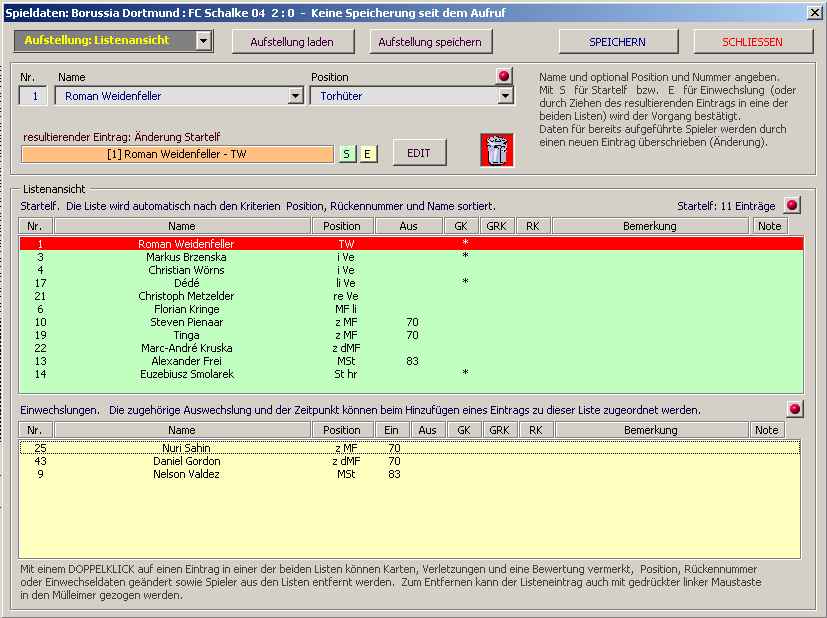The height and width of the screenshot is (618, 827).
Task: Click Aufstellung laden button
Action: [x=293, y=42]
